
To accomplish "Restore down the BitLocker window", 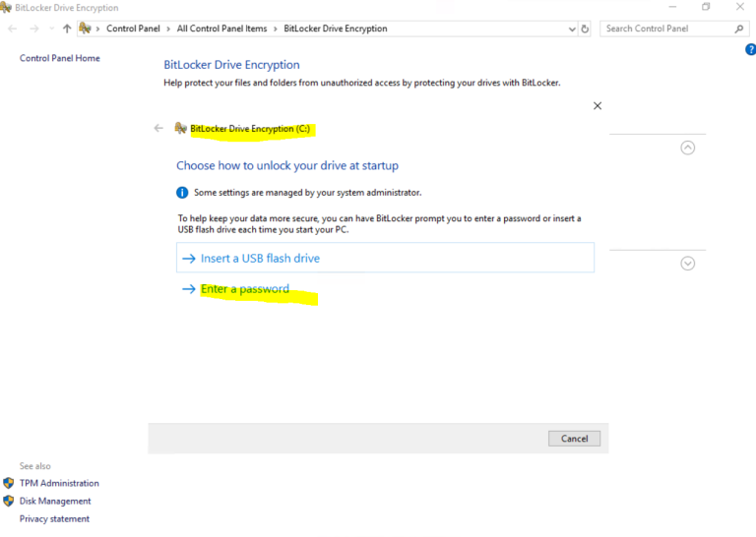I will point(706,7).
